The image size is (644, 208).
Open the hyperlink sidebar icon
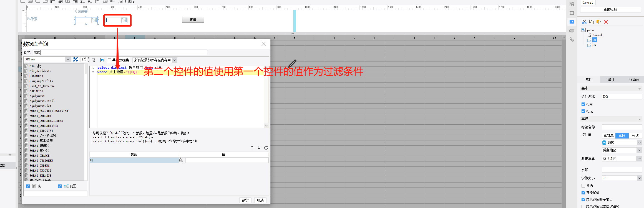coord(572,40)
